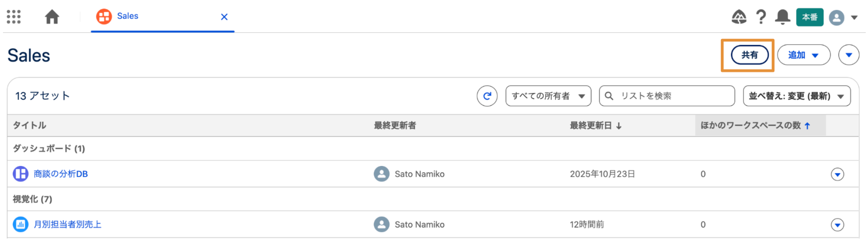Go to the Home icon
The height and width of the screenshot is (241, 868).
(52, 17)
